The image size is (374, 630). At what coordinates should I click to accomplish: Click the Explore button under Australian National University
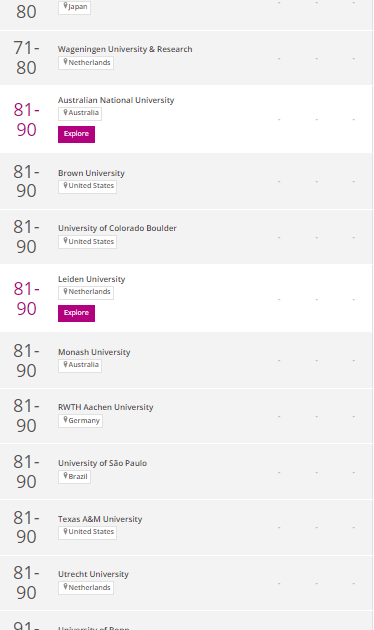[x=76, y=134]
